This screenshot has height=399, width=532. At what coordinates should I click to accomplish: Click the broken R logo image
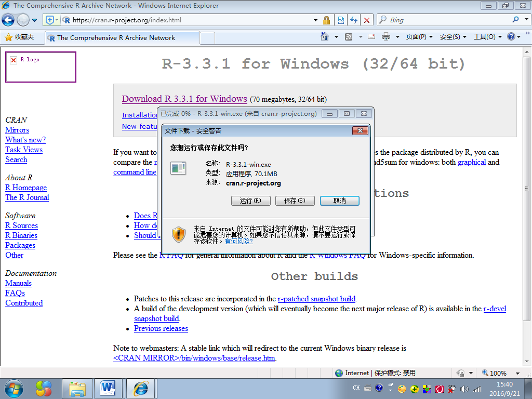pos(41,67)
